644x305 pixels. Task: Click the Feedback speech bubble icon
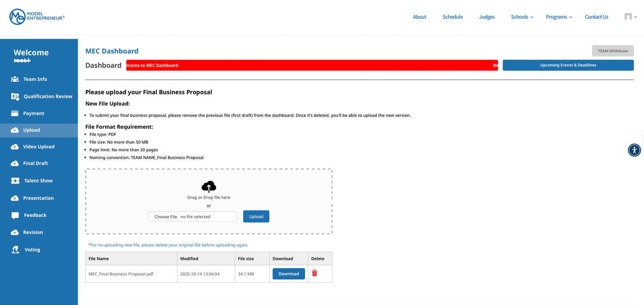click(15, 215)
